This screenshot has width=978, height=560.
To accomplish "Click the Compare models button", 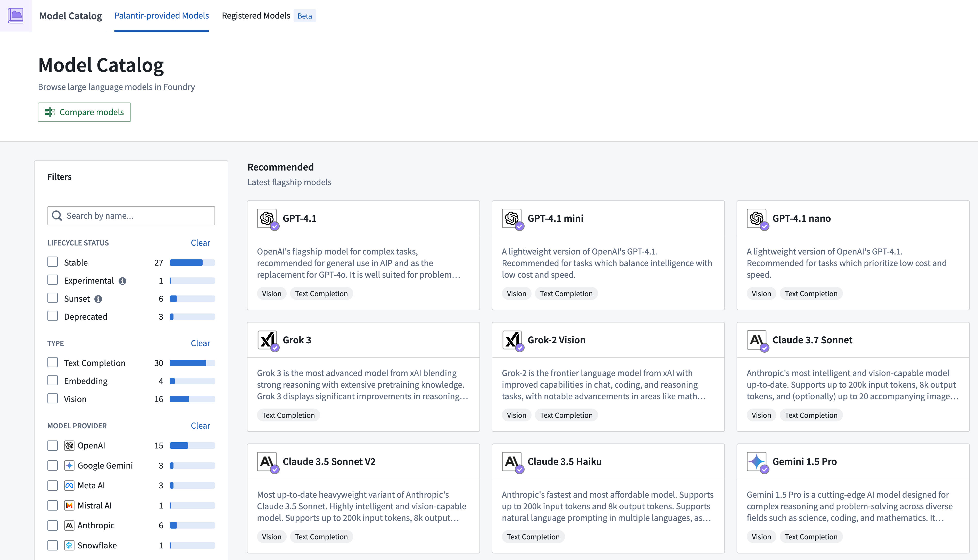I will [x=84, y=112].
